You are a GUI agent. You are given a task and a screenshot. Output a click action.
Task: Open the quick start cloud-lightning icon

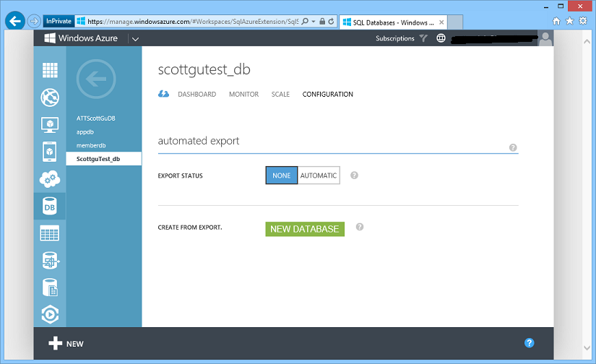coord(163,94)
